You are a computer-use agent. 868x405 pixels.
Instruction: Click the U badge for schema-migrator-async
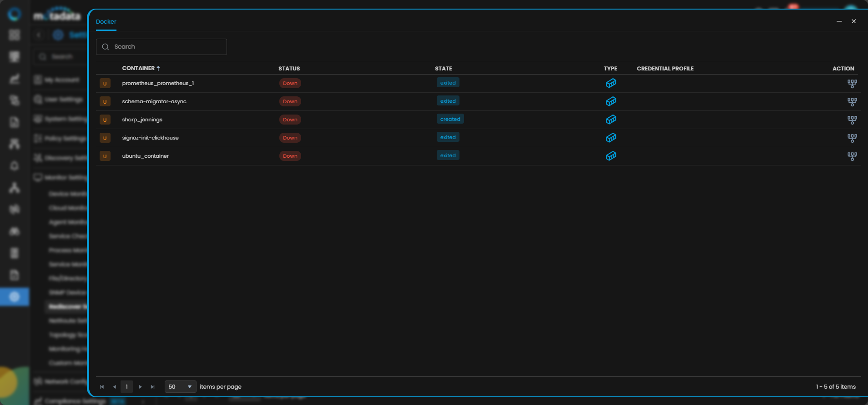(x=105, y=102)
